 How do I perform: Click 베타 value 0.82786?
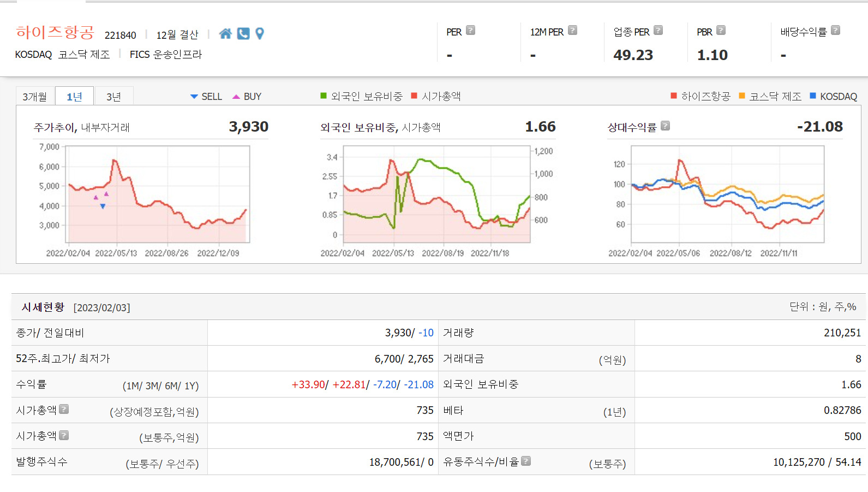click(x=842, y=410)
